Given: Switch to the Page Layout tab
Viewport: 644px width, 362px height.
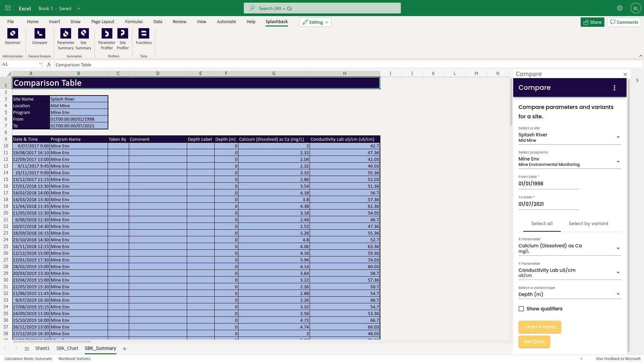Looking at the screenshot, I should pyautogui.click(x=103, y=22).
